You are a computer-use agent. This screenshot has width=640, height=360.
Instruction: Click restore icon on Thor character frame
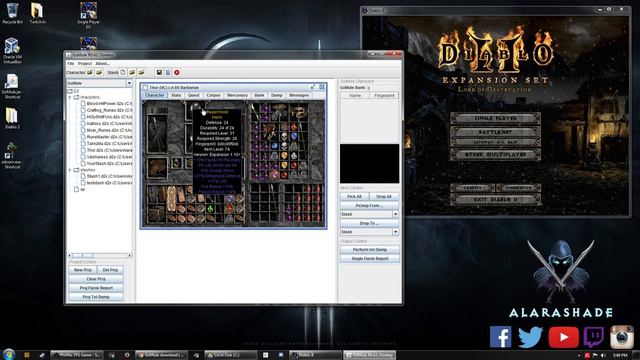tap(313, 87)
